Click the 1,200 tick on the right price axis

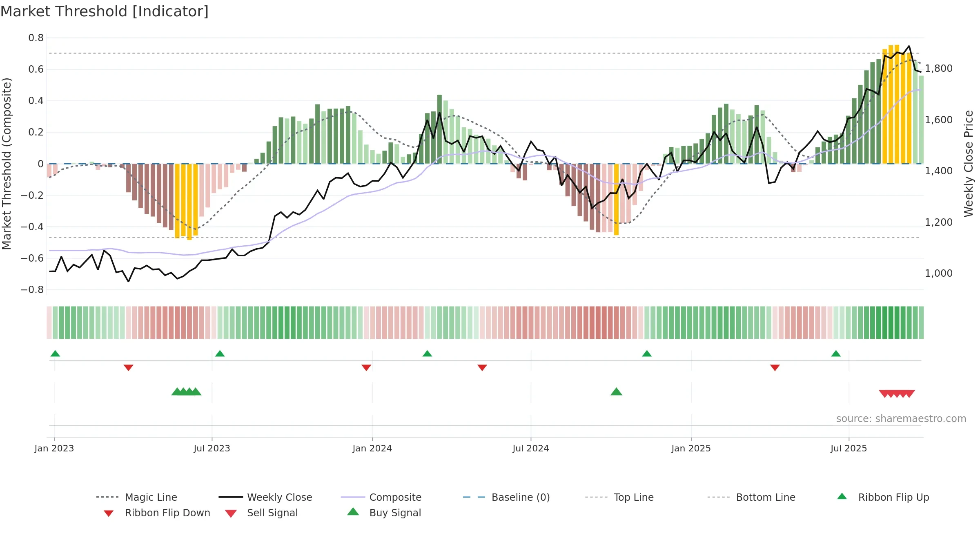pyautogui.click(x=939, y=222)
